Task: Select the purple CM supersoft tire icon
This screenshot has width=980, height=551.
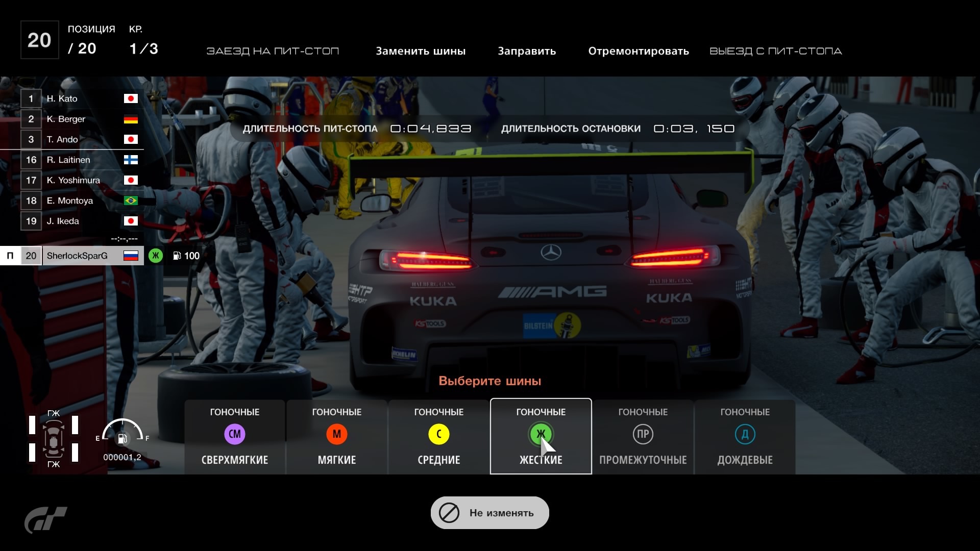Action: [235, 434]
